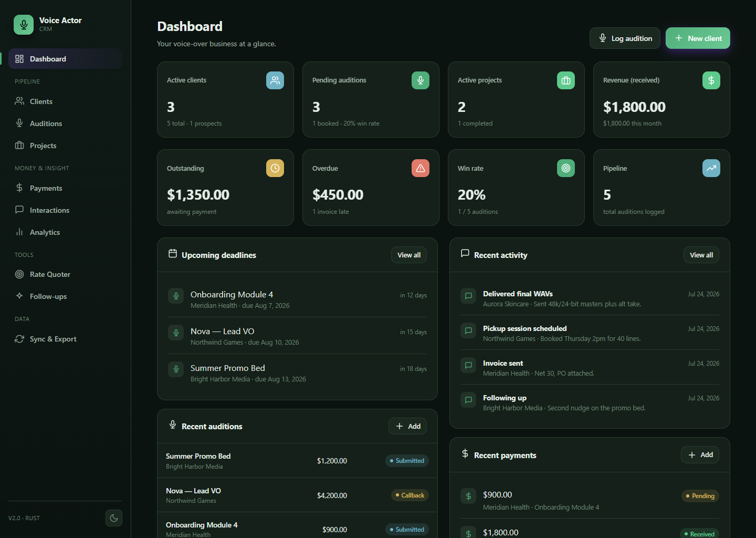Click the $450.00 overdue amount

[338, 195]
